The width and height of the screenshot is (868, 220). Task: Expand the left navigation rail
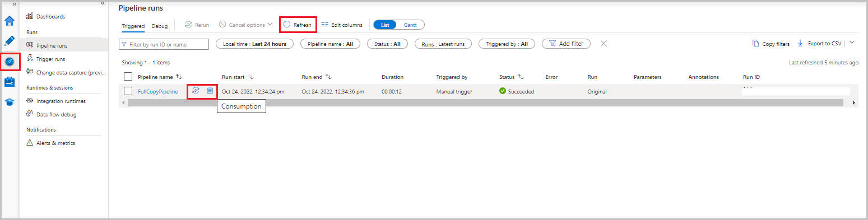pos(14,4)
